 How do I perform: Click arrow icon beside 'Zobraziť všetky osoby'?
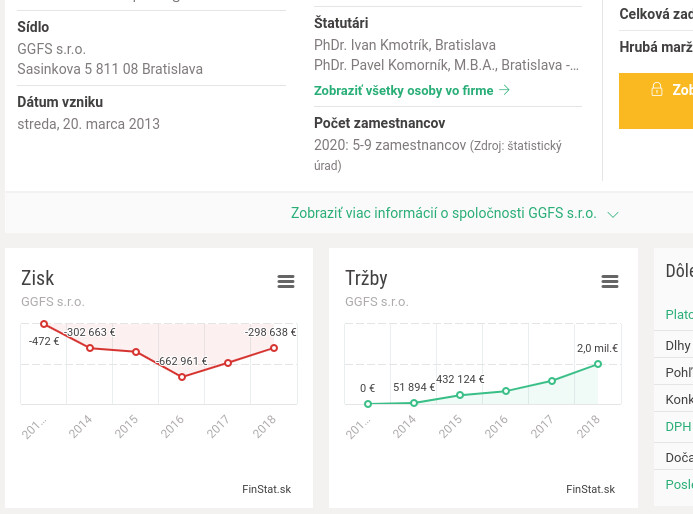click(505, 90)
